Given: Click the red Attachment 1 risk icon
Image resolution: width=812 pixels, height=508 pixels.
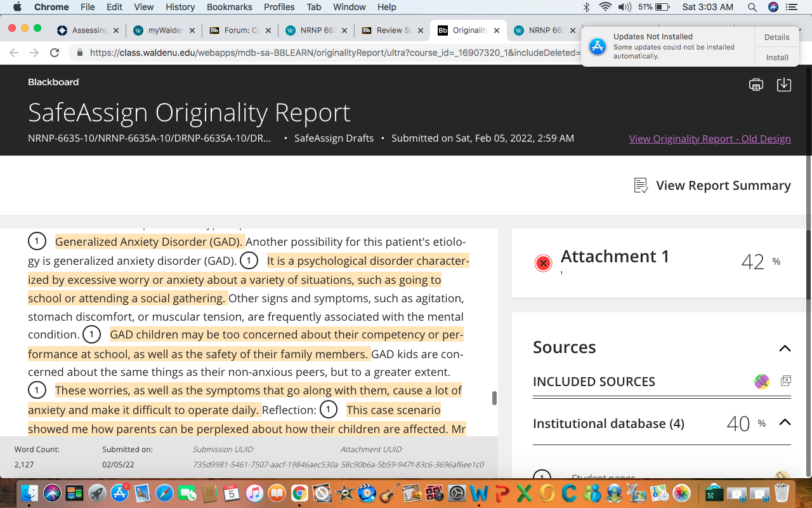Looking at the screenshot, I should point(543,263).
